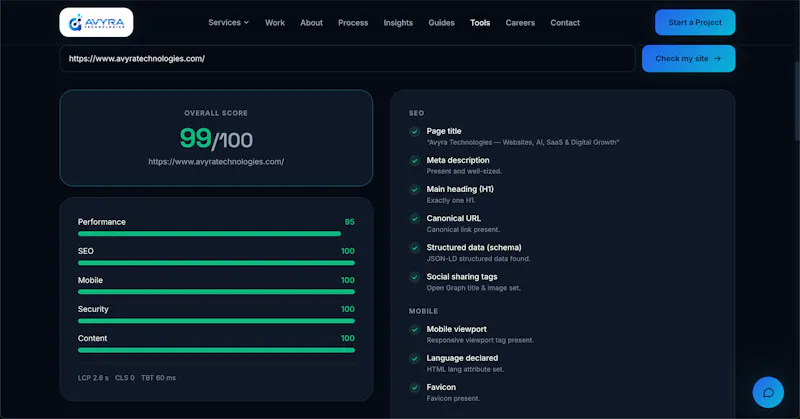Click into the website URL input field

point(347,59)
